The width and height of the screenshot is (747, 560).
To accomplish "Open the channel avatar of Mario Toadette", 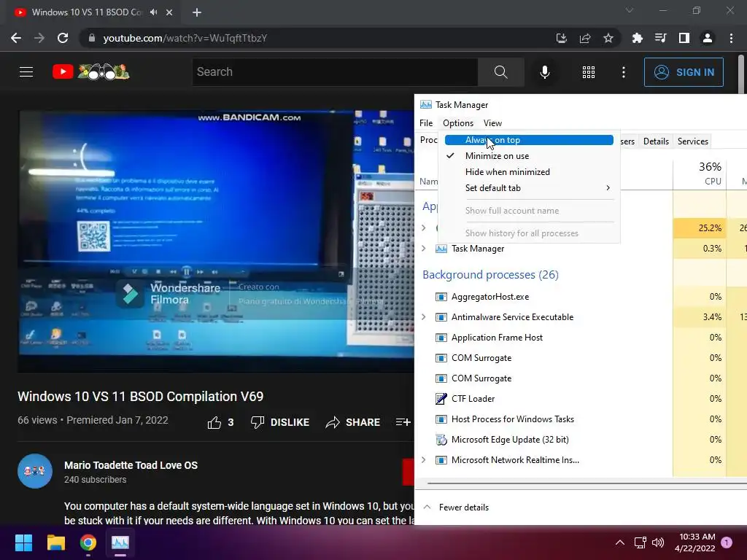I will [35, 471].
